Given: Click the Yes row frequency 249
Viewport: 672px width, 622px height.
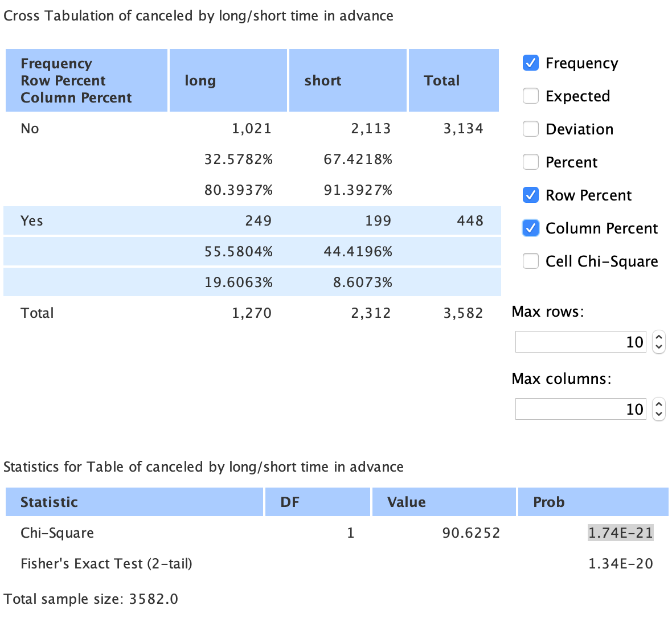Looking at the screenshot, I should point(258,221).
